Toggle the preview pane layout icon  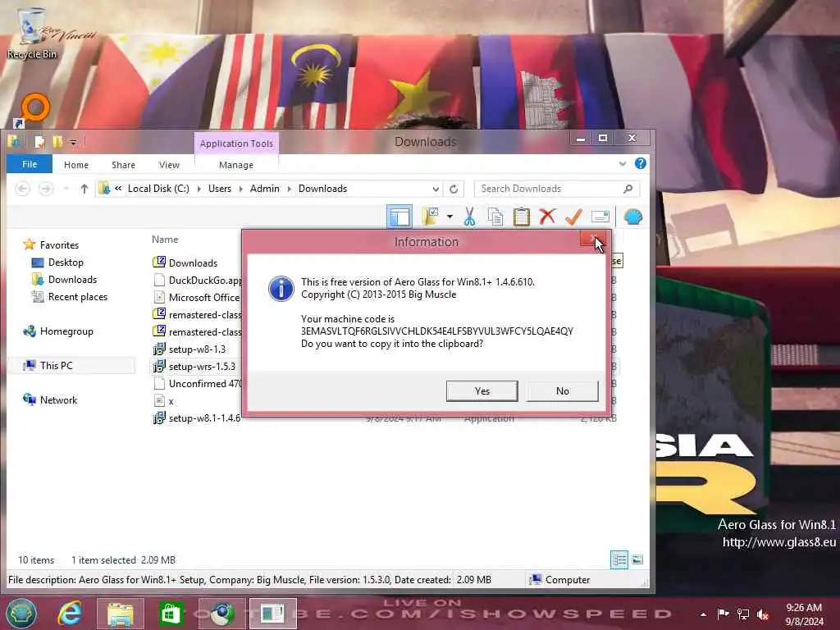(x=399, y=217)
